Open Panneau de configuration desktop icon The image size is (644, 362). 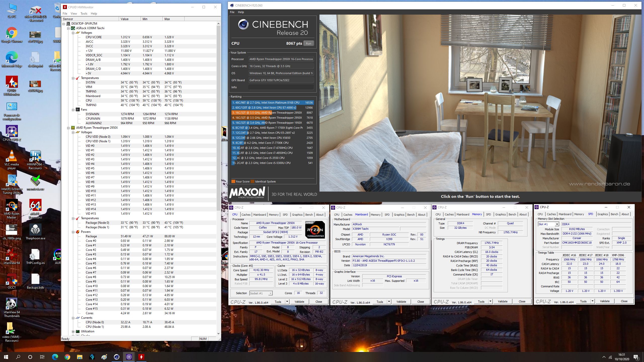pyautogui.click(x=12, y=112)
